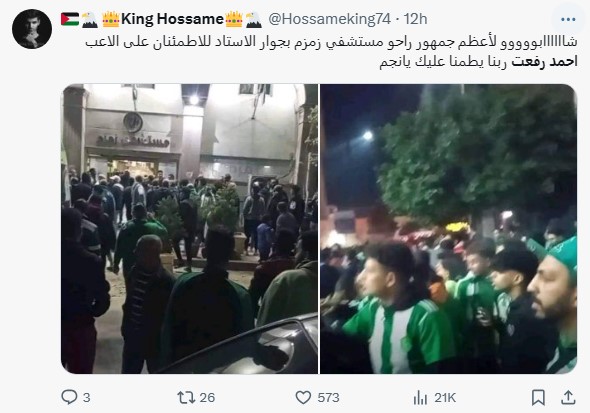
Task: Open the three-dot more options menu
Action: coord(568,19)
